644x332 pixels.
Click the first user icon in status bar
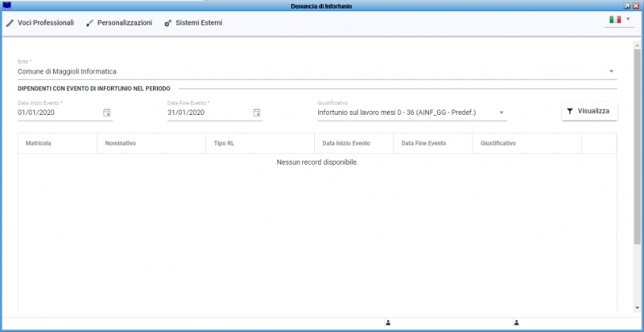(x=388, y=323)
